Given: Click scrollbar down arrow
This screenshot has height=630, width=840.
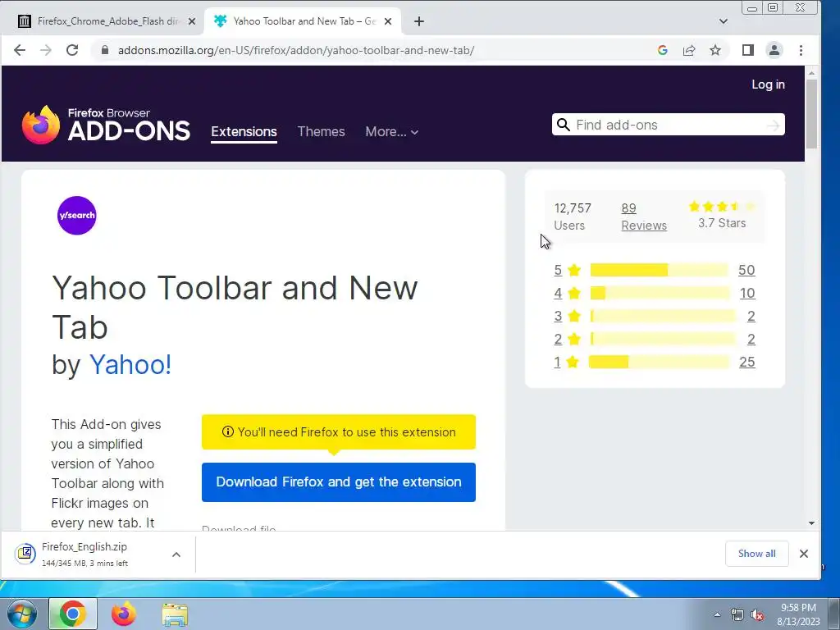Looking at the screenshot, I should point(811,523).
